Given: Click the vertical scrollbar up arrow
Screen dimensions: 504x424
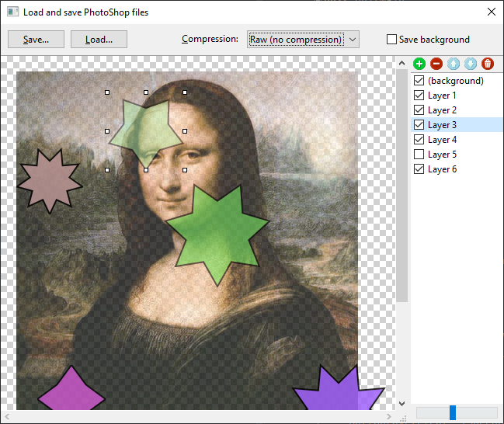Looking at the screenshot, I should (401, 63).
